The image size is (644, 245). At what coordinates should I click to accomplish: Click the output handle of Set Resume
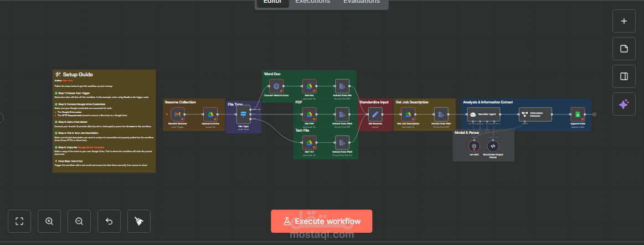383,114
